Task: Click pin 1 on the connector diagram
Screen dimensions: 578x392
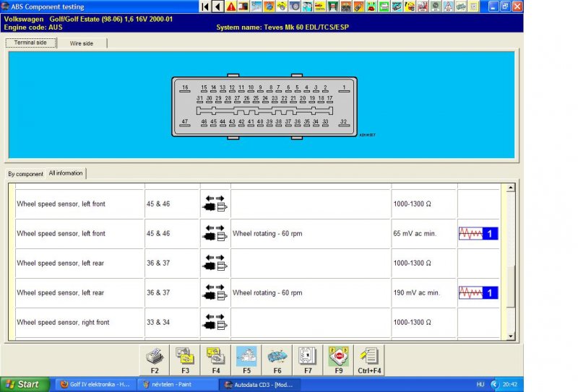Action: [x=344, y=88]
